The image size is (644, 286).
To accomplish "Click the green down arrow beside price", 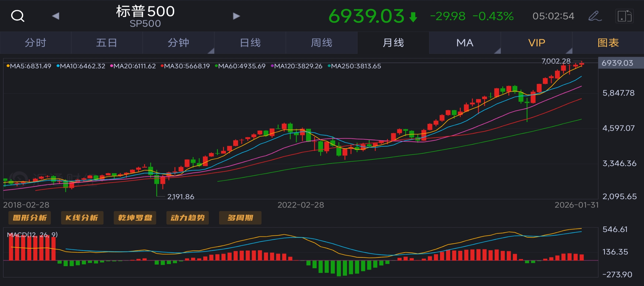I will coord(413,17).
